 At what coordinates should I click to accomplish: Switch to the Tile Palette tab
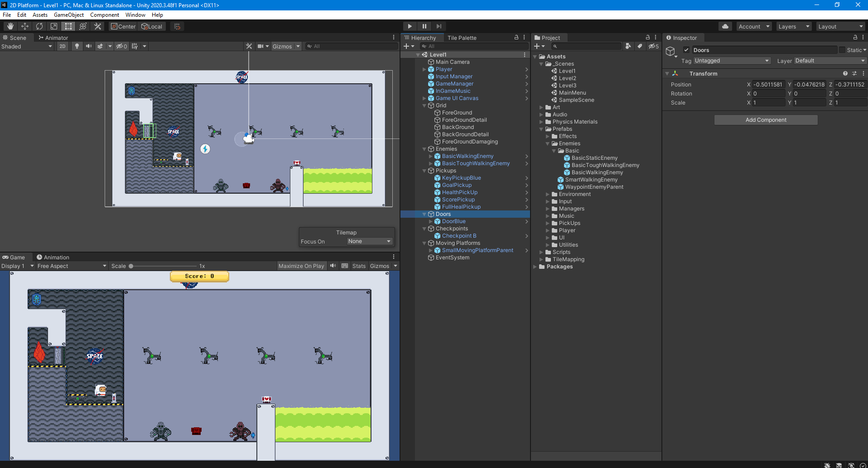462,38
